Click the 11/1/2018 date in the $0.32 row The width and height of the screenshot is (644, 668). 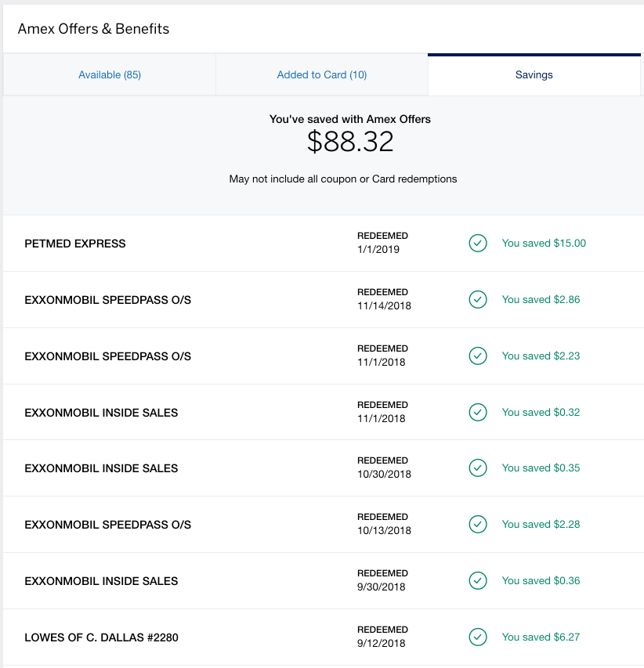tap(381, 419)
